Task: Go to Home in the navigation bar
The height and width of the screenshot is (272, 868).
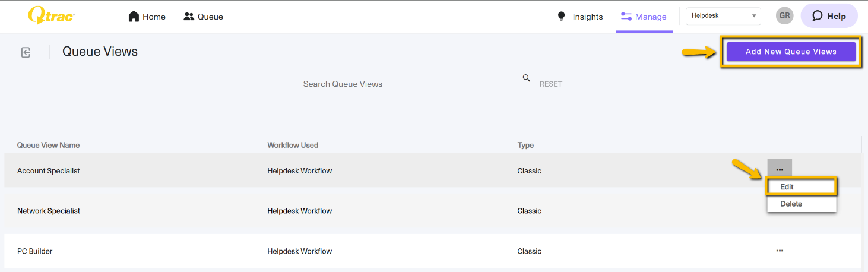Action: click(147, 17)
